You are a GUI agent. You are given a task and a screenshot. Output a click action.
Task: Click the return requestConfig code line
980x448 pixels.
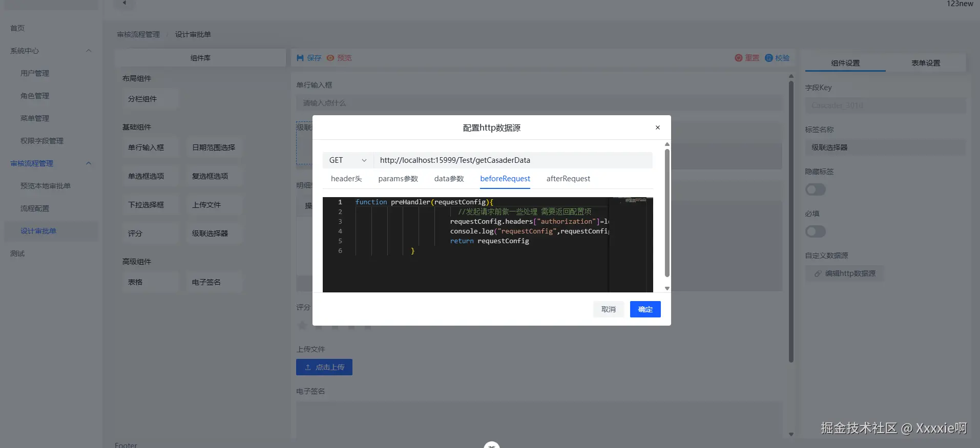[489, 241]
